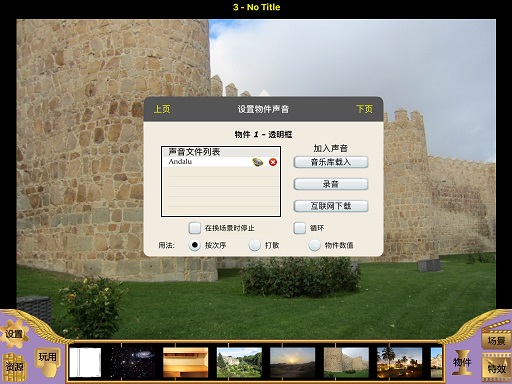512x384 pixels.
Task: Delete the Andalu sound with red X
Action: point(273,162)
